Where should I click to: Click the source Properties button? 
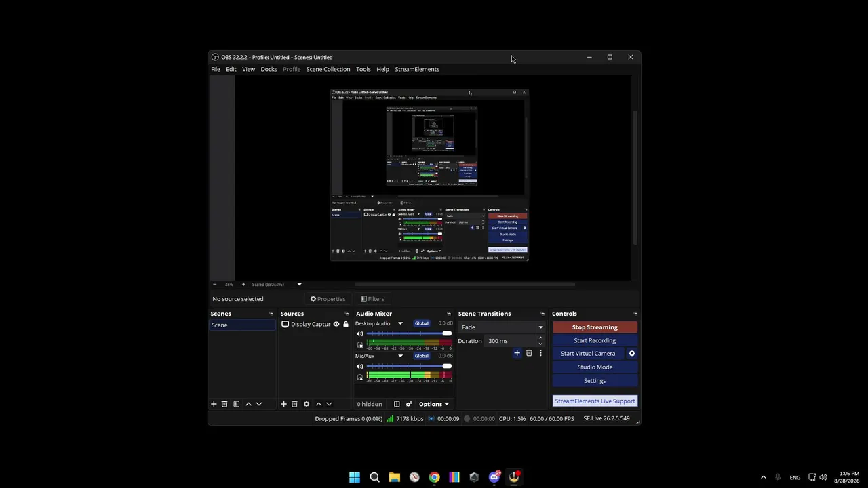click(328, 299)
